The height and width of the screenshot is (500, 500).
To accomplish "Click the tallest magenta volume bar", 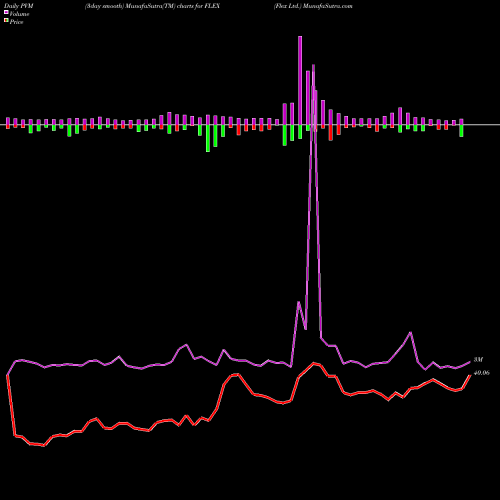I will [x=300, y=80].
